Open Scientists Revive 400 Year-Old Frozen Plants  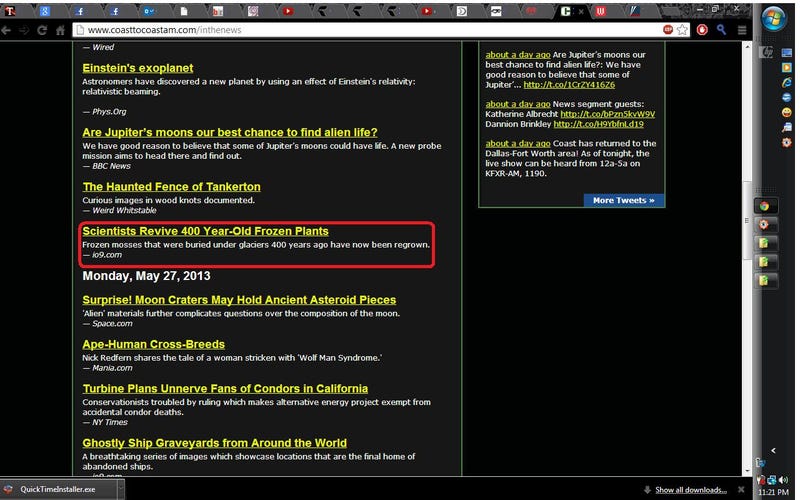coord(205,231)
